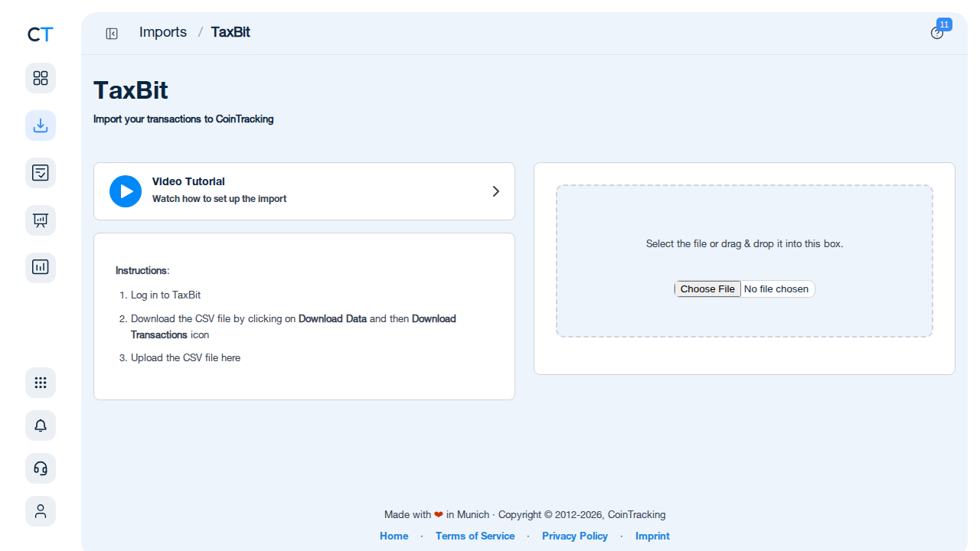
Task: Click the 'No file chosen' text
Action: 776,289
